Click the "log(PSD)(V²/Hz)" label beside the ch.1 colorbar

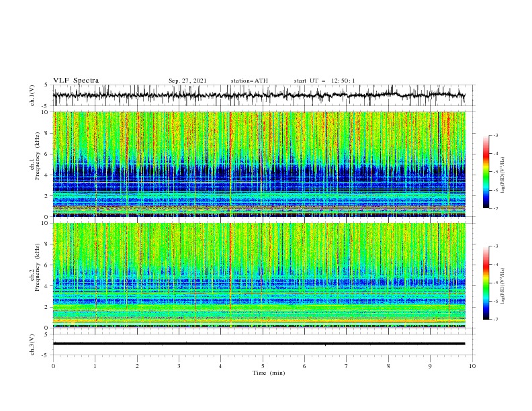coord(502,175)
